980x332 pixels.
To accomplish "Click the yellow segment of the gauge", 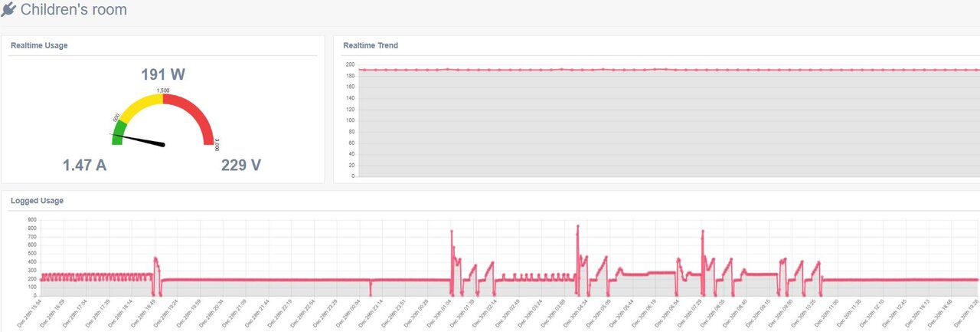I will pos(141,105).
